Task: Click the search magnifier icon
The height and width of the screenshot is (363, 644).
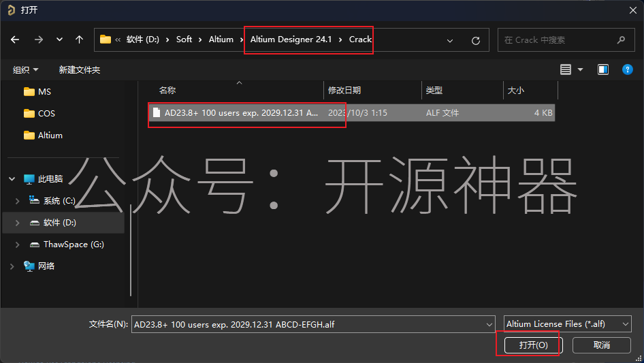Action: [x=621, y=40]
